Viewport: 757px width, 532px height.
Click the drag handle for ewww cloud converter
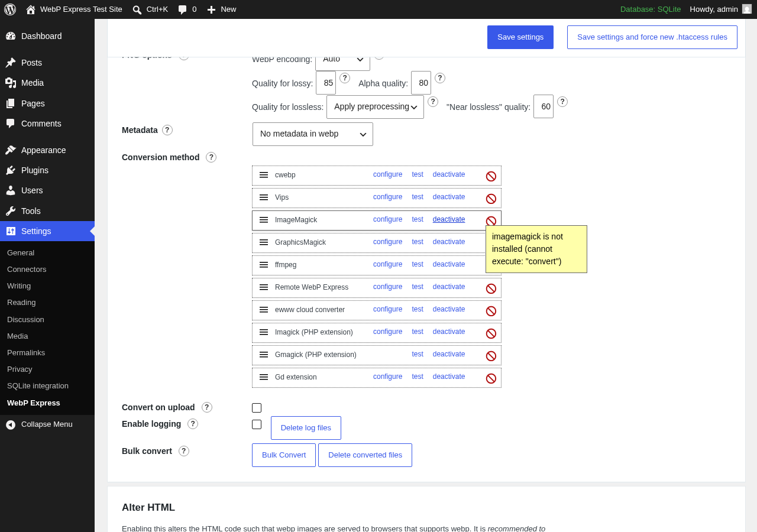pos(264,310)
